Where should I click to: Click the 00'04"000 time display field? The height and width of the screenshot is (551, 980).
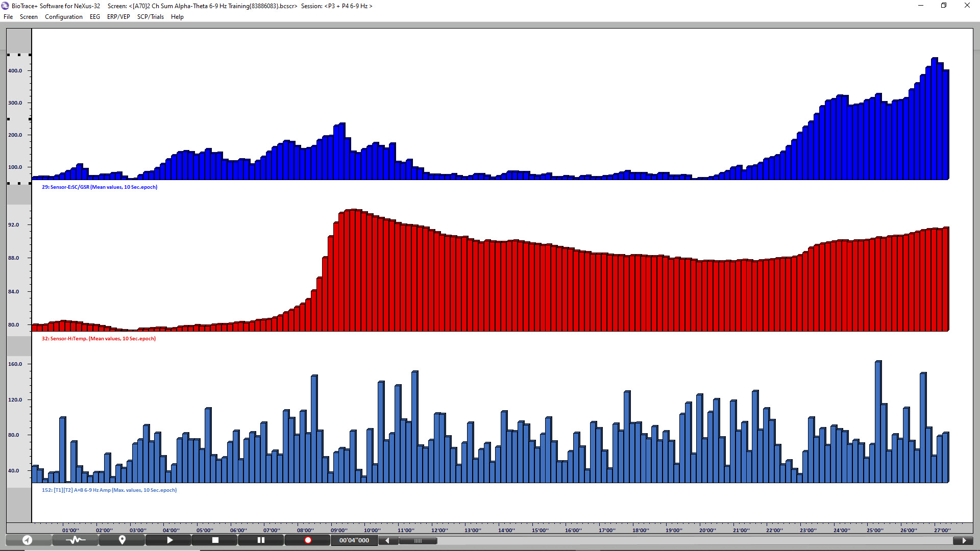click(354, 540)
